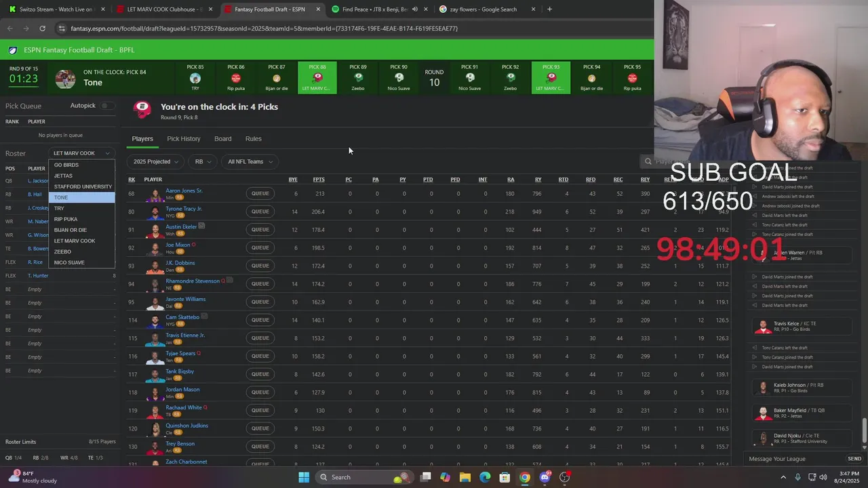Go back using the browser back arrow
This screenshot has width=868, height=488.
(x=9, y=28)
